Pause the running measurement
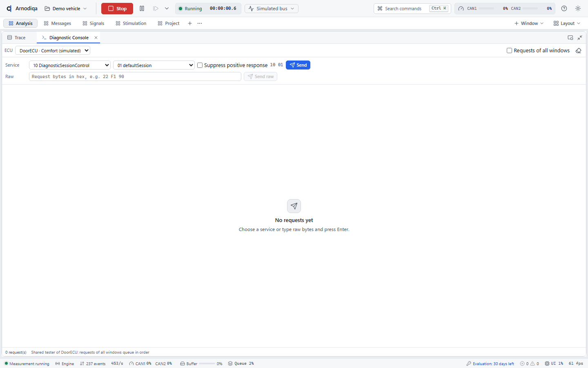This screenshot has height=368, width=588. 142,9
